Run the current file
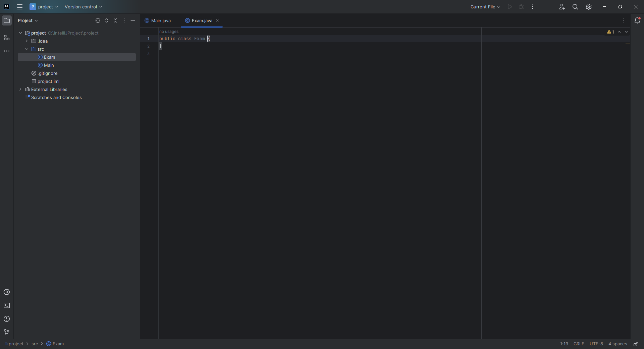 (510, 7)
